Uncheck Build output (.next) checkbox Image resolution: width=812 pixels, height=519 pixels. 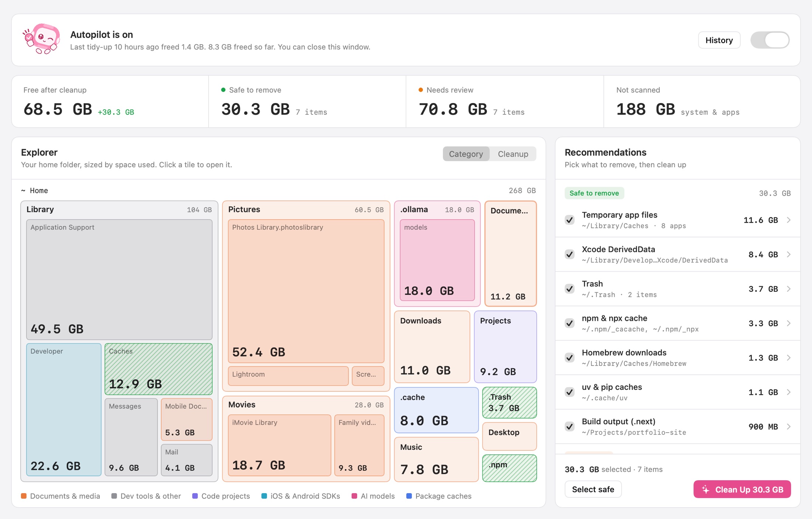click(570, 427)
